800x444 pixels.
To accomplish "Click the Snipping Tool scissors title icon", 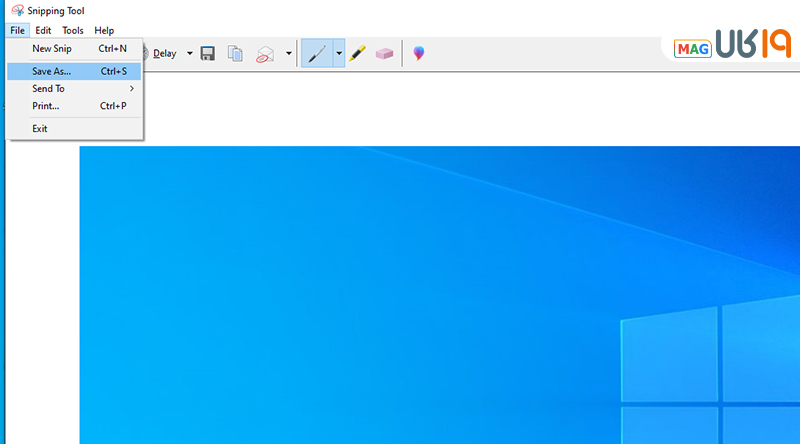I will [17, 11].
